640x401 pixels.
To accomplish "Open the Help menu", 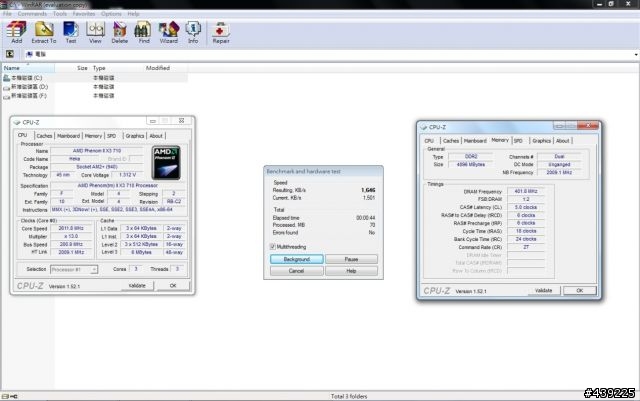I will coord(133,13).
